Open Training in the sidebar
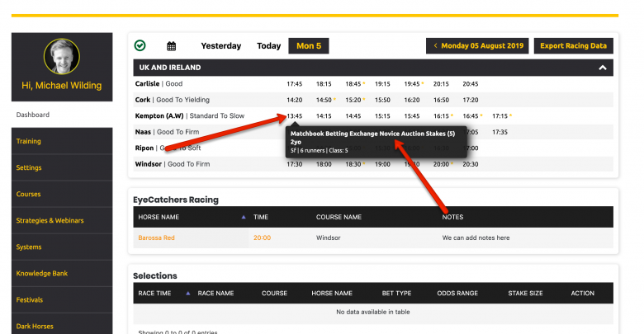 coord(29,141)
